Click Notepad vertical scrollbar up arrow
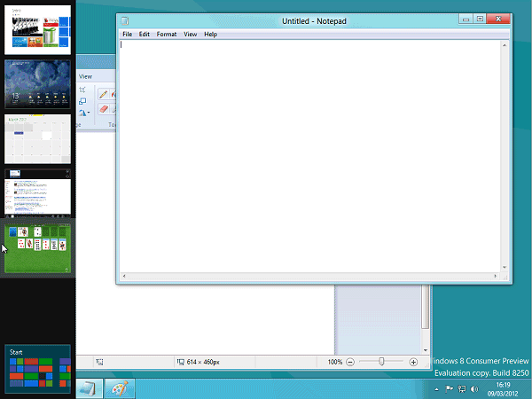The height and width of the screenshot is (399, 532). pyautogui.click(x=505, y=45)
